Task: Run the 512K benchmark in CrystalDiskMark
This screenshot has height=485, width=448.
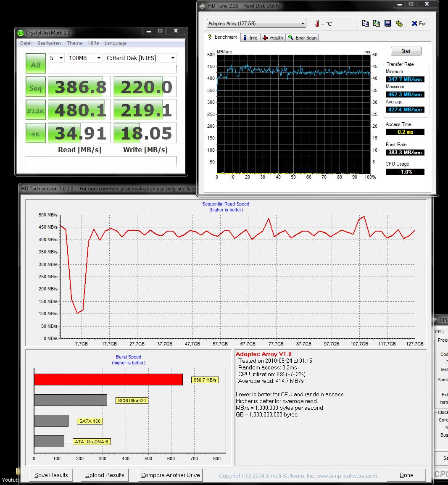Action: pyautogui.click(x=35, y=110)
